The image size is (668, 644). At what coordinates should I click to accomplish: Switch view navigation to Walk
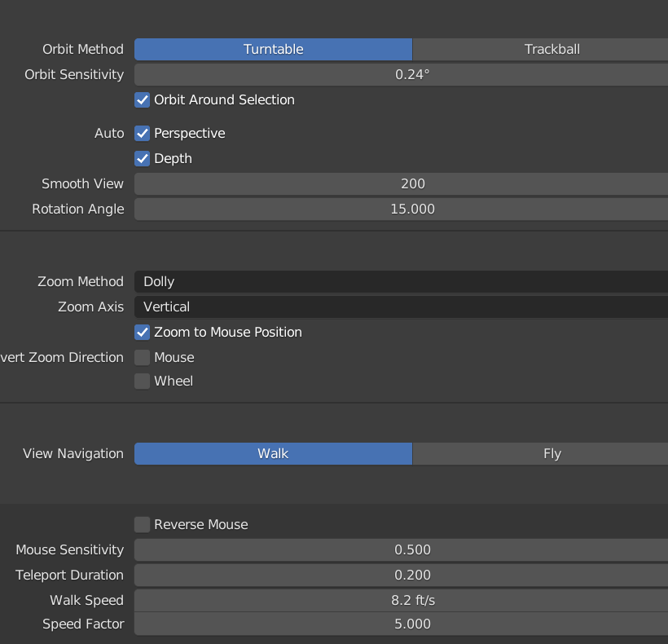pos(273,453)
